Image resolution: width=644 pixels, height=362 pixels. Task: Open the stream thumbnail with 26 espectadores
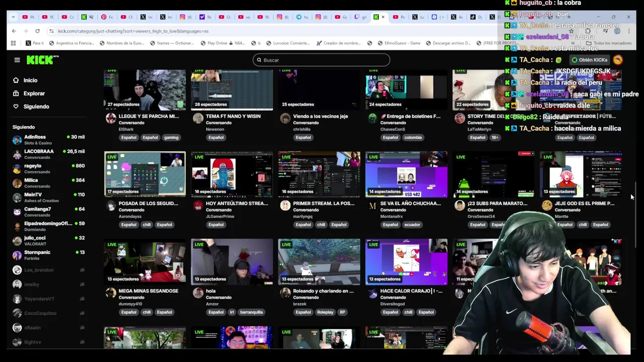[232, 90]
